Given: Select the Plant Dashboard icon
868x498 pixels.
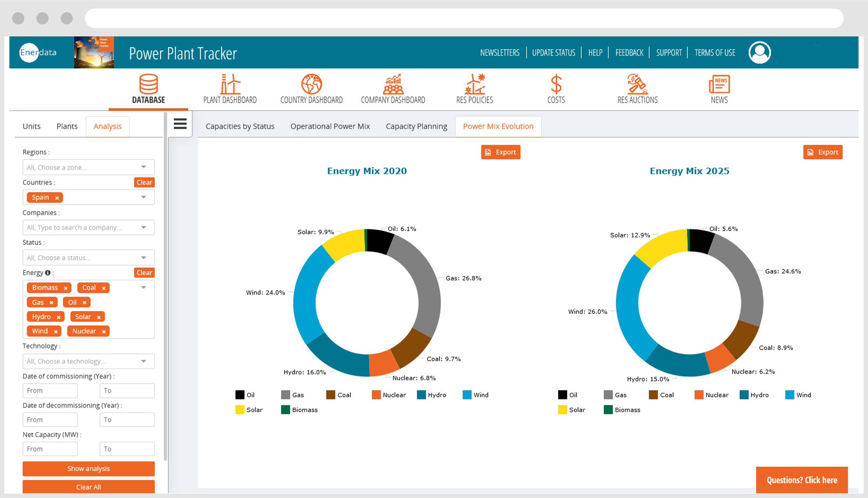Looking at the screenshot, I should (x=229, y=84).
